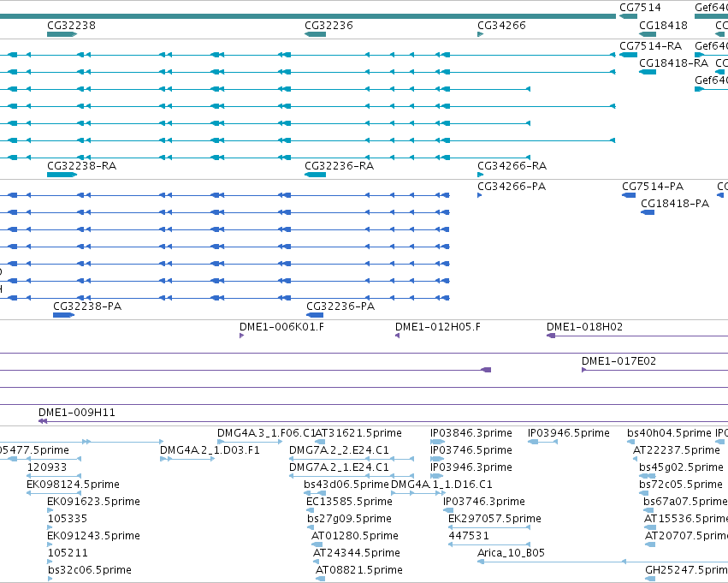Open the GH25247.5prime EST label
The image size is (728, 583).
coord(687,570)
